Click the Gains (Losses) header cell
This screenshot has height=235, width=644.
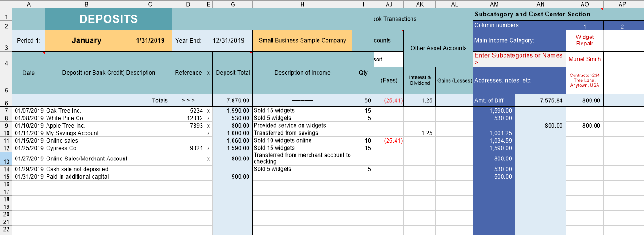(x=454, y=80)
